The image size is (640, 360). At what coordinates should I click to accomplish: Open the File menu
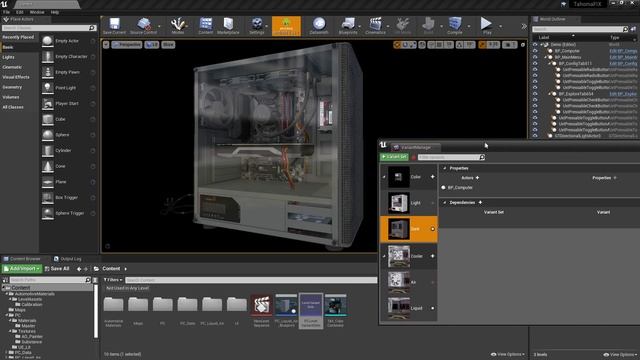[7, 12]
